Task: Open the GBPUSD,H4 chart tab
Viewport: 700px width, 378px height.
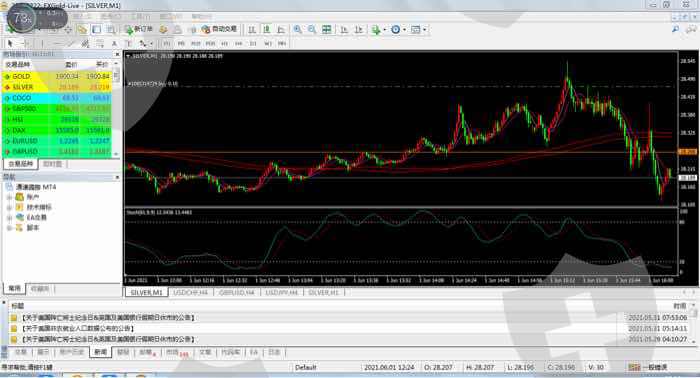Action: pos(236,293)
